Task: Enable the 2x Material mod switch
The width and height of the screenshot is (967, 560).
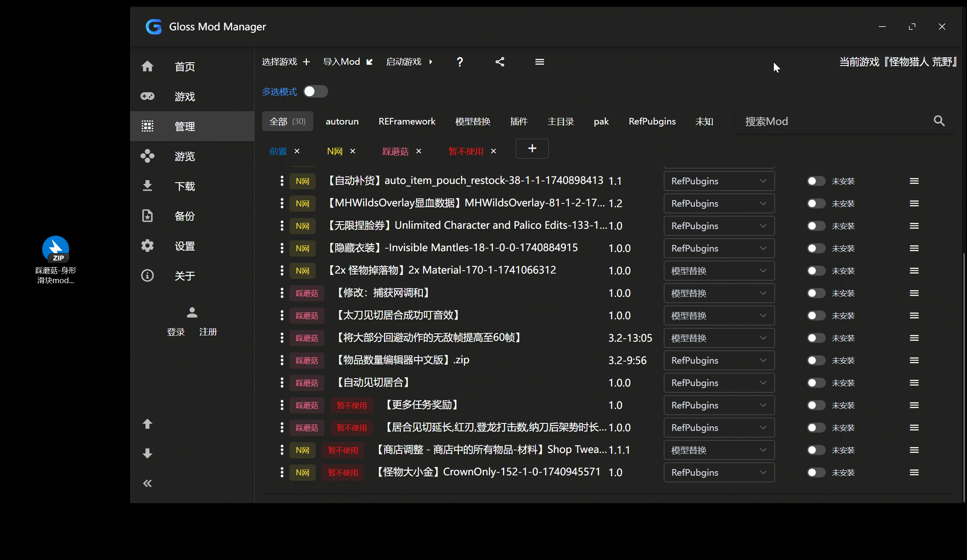Action: [816, 271]
